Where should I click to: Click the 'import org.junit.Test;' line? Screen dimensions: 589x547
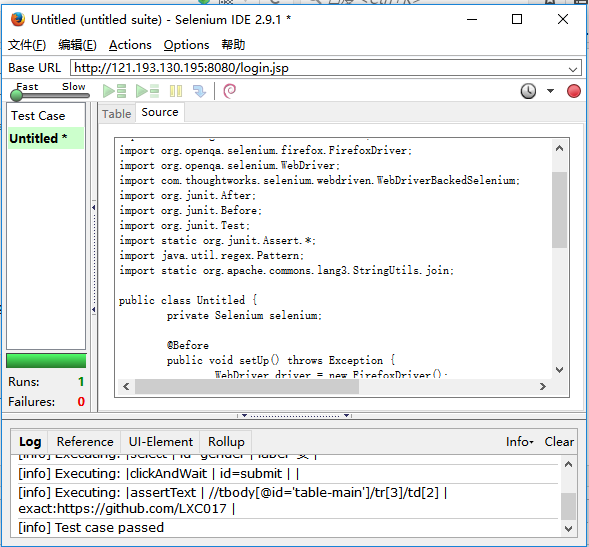(x=184, y=225)
